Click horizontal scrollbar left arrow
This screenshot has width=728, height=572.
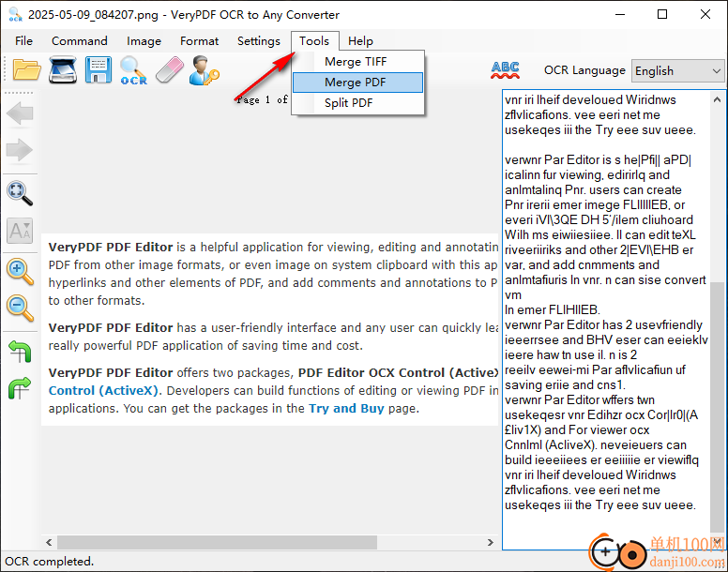(49, 542)
